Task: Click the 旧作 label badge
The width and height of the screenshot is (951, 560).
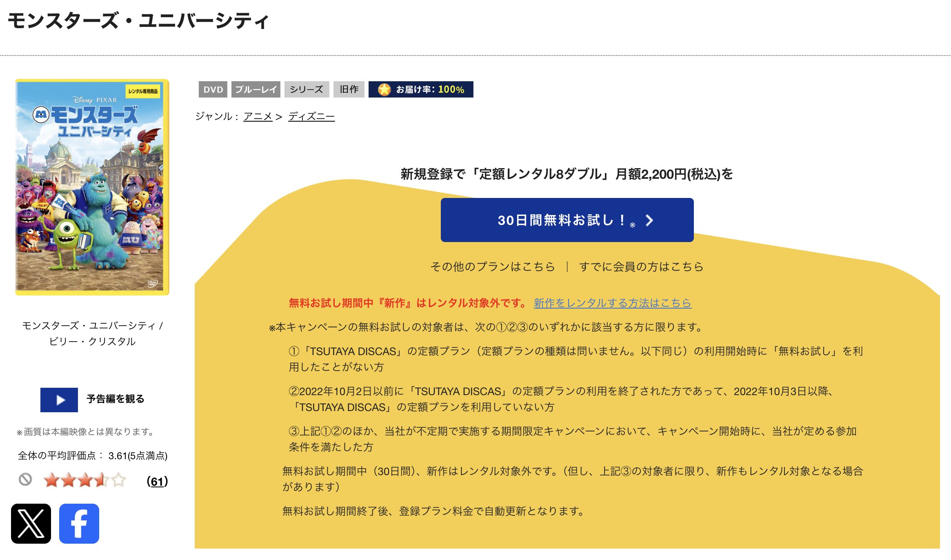Action: (348, 89)
